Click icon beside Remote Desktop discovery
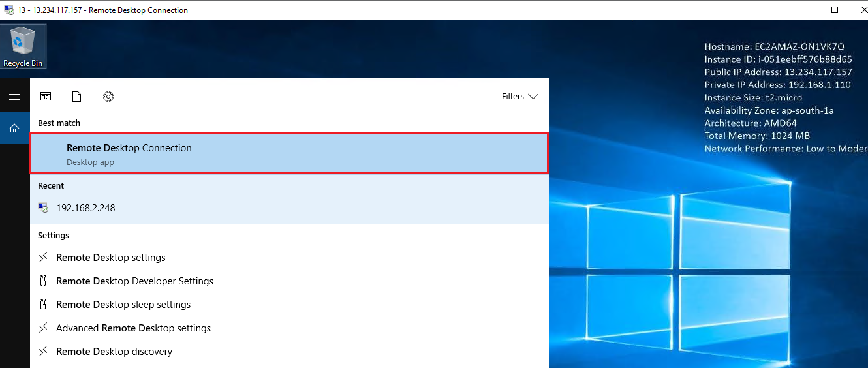The height and width of the screenshot is (368, 868). [43, 352]
